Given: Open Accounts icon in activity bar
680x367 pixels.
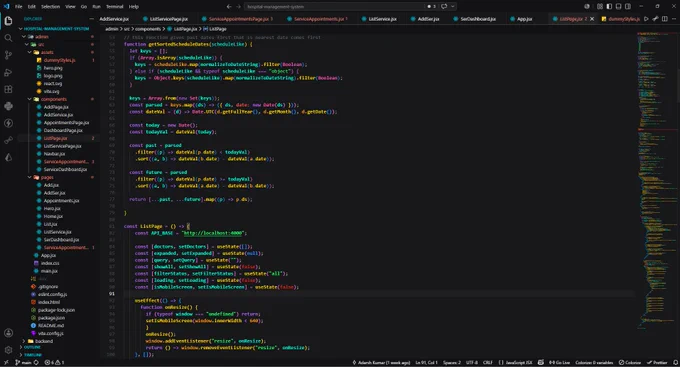Looking at the screenshot, I should point(8,333).
